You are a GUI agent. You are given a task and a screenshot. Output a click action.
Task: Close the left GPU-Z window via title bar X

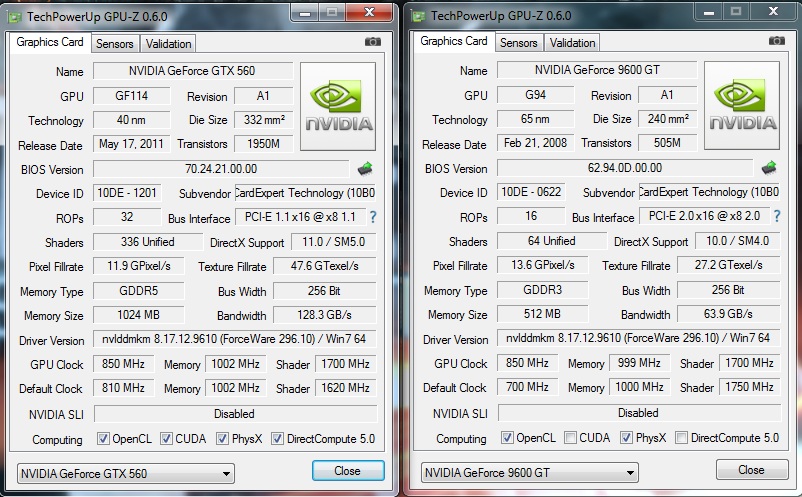point(369,12)
